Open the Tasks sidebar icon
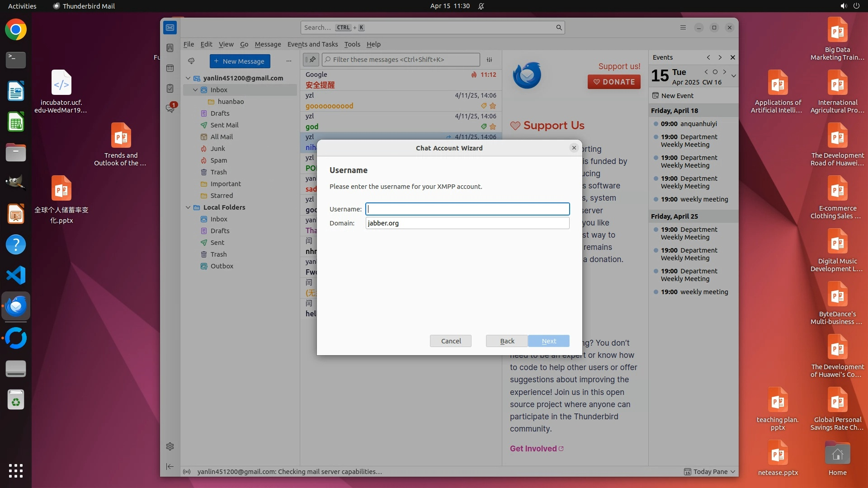The height and width of the screenshot is (488, 868). coord(170,89)
